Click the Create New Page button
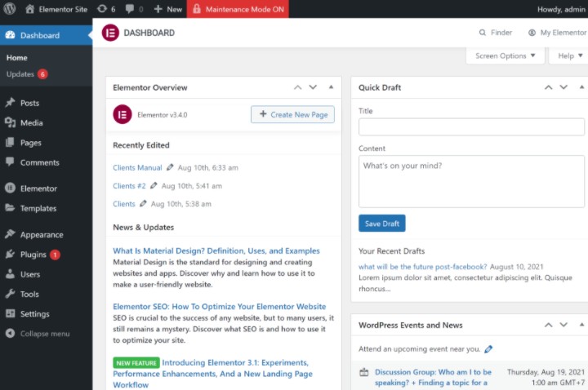This screenshot has width=588, height=390. coord(292,114)
